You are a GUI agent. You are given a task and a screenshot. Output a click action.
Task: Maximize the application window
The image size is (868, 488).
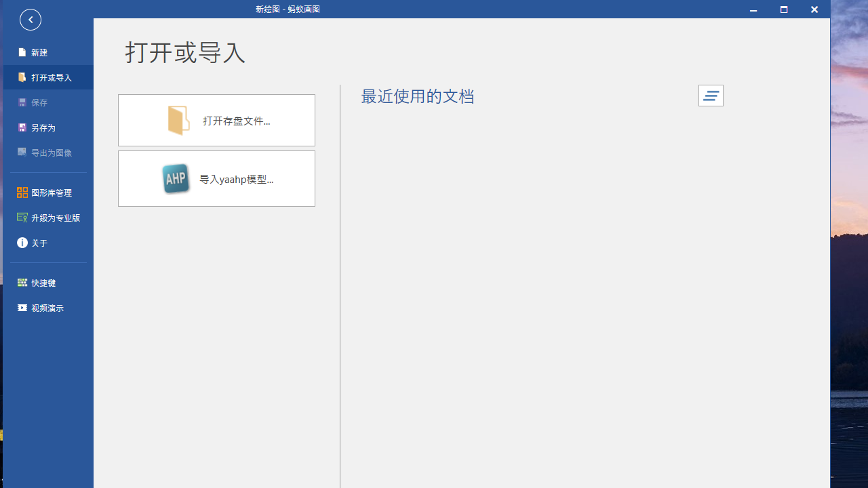[x=783, y=9]
